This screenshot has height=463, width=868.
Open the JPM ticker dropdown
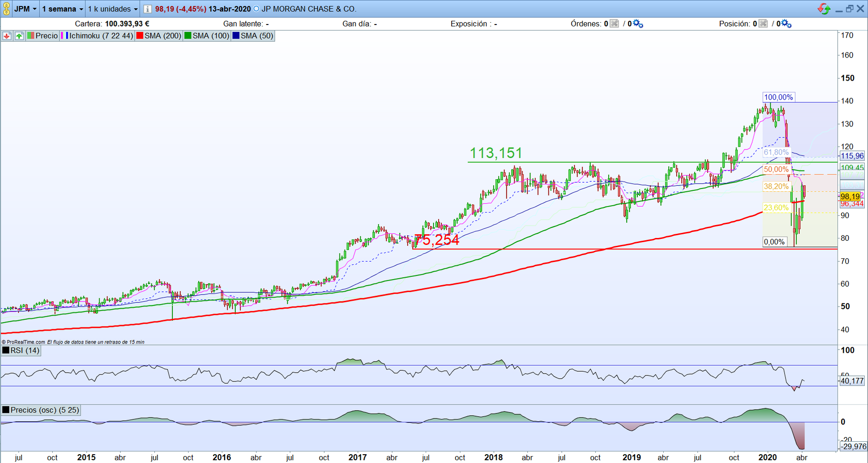pyautogui.click(x=25, y=9)
